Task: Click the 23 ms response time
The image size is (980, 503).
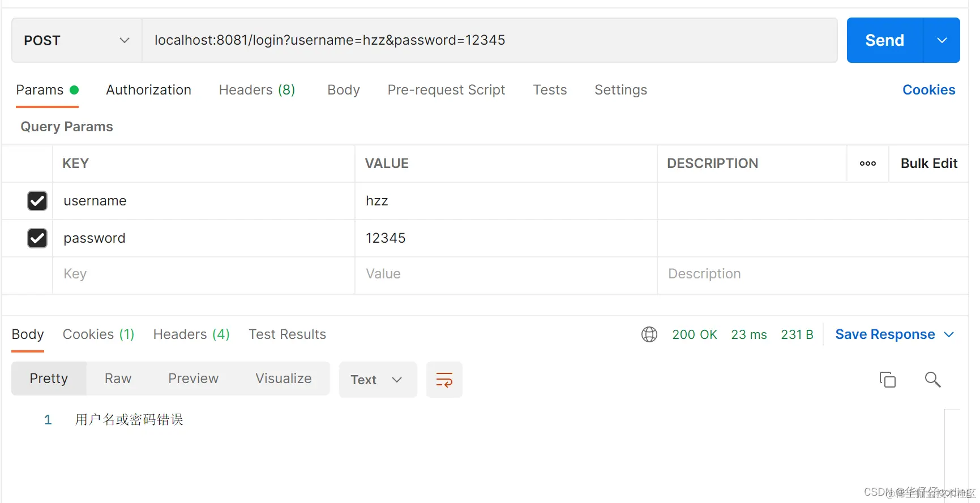Action: (749, 334)
